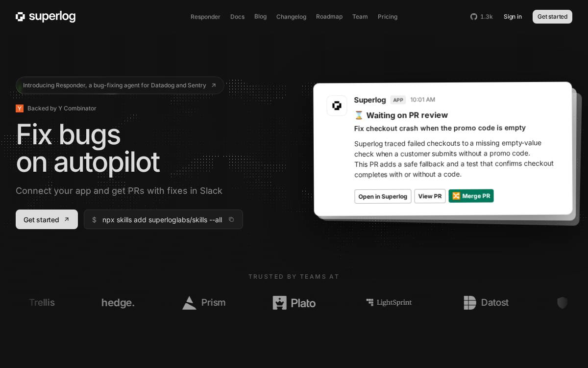Screen dimensions: 588x368
Task: Click the Y Combinator logo icon
Action: point(20,108)
